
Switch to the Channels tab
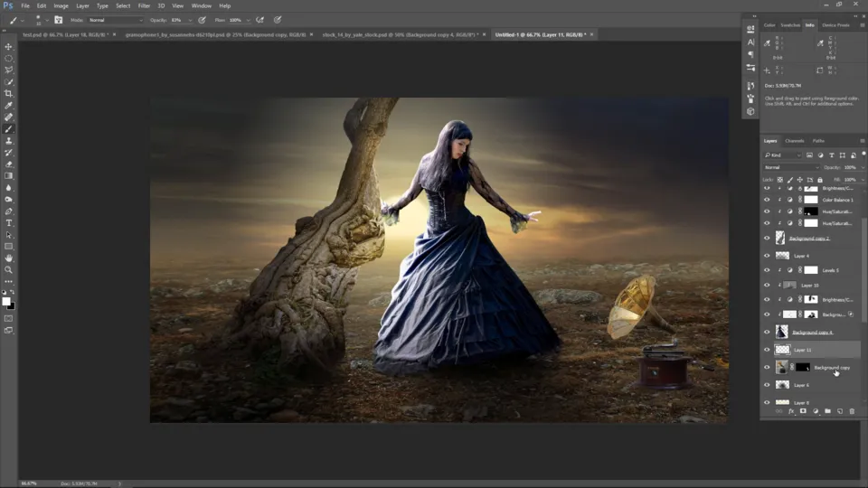coord(794,141)
